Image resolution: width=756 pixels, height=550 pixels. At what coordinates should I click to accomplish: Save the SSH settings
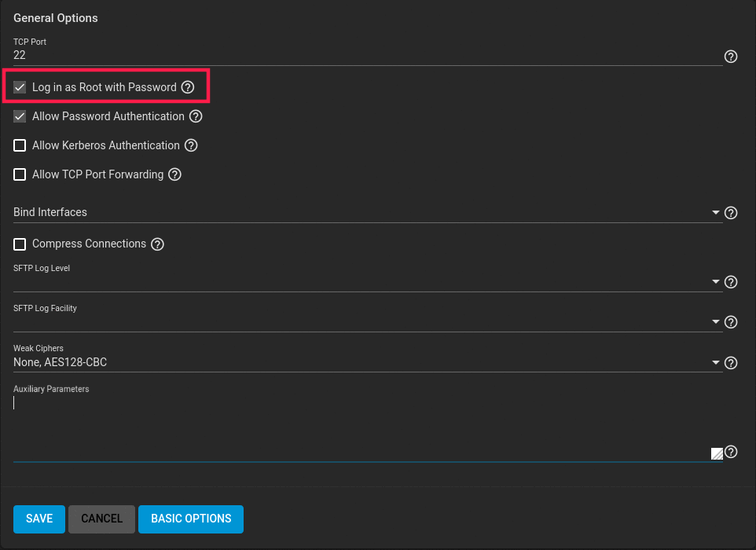[39, 519]
